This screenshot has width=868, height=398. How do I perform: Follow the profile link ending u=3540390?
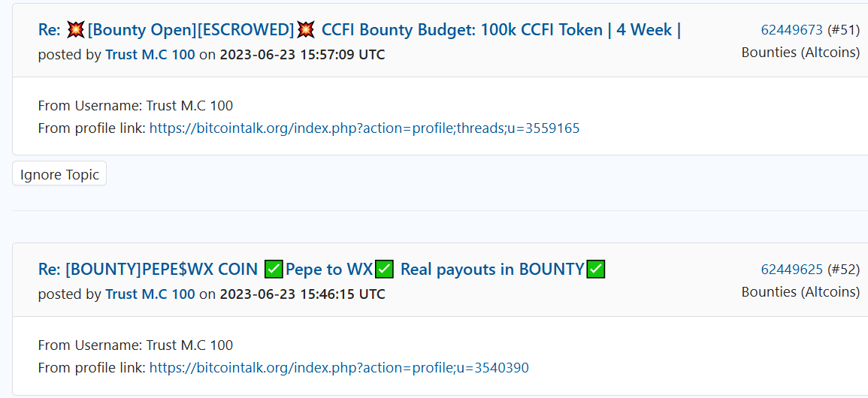340,368
